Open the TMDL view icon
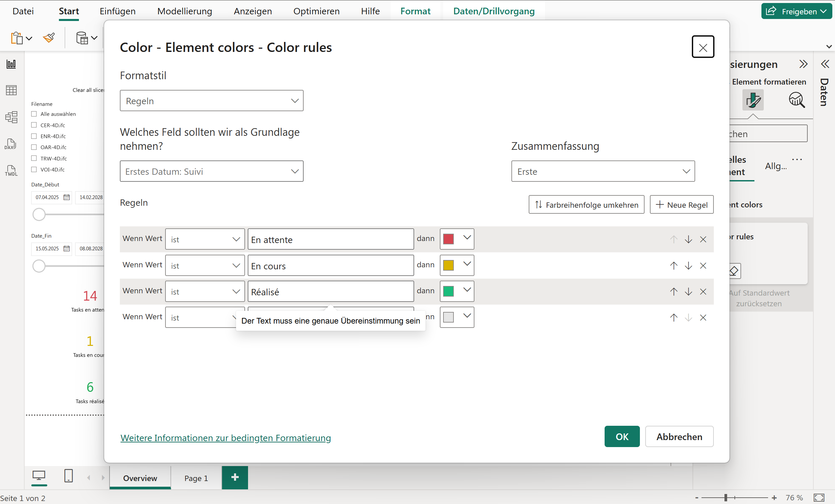 coord(11,170)
